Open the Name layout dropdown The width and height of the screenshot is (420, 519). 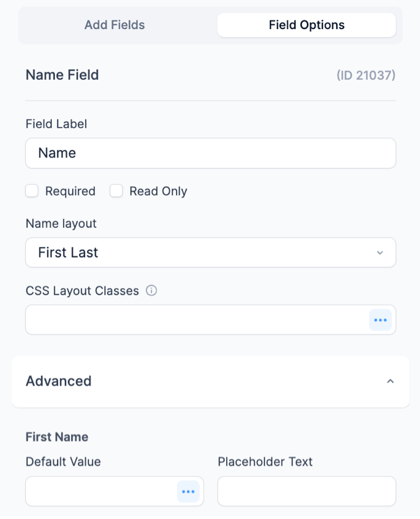tap(211, 253)
